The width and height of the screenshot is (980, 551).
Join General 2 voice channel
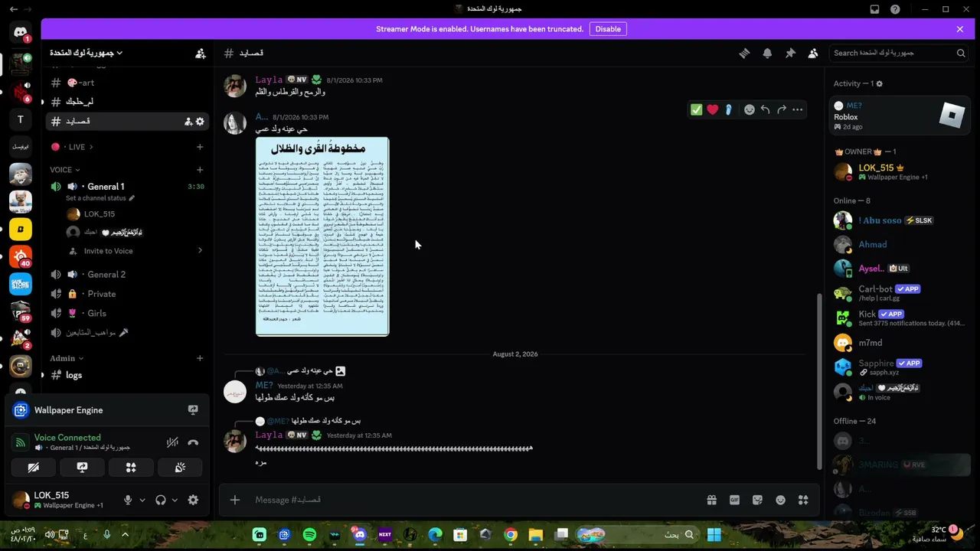[128, 274]
